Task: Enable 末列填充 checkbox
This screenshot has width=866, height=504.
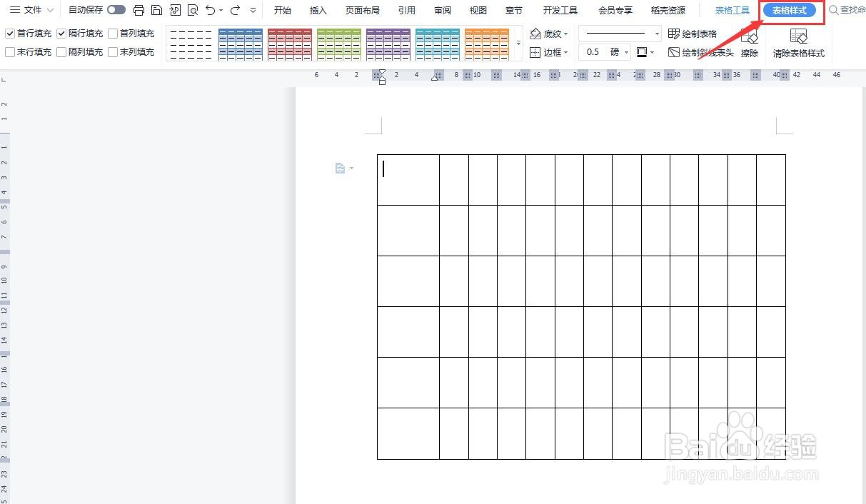Action: tap(113, 52)
